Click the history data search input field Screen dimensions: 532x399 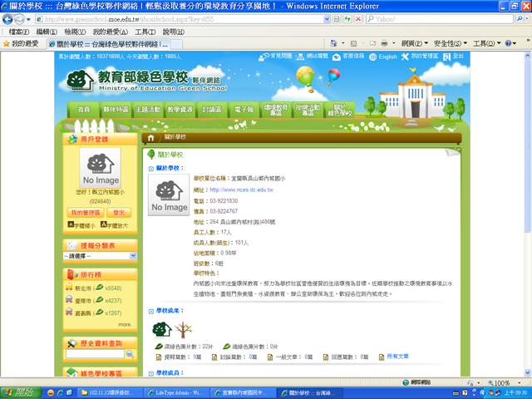point(95,354)
